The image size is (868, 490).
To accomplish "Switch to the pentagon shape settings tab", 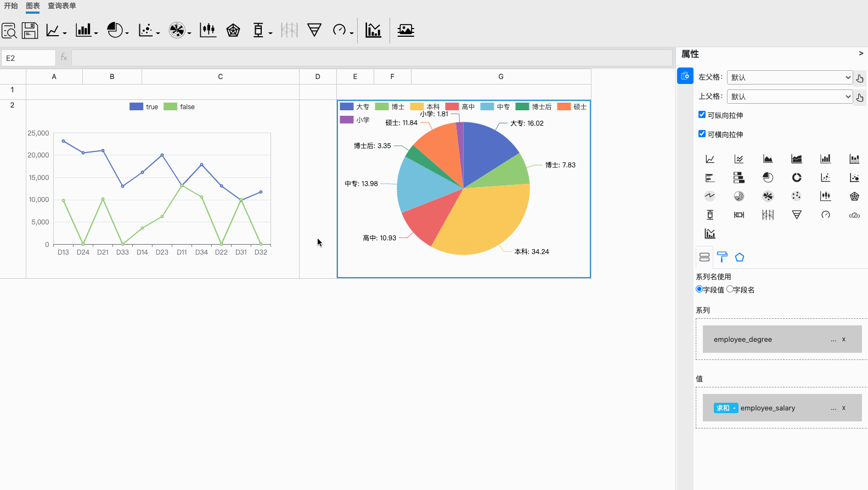I will tap(740, 257).
